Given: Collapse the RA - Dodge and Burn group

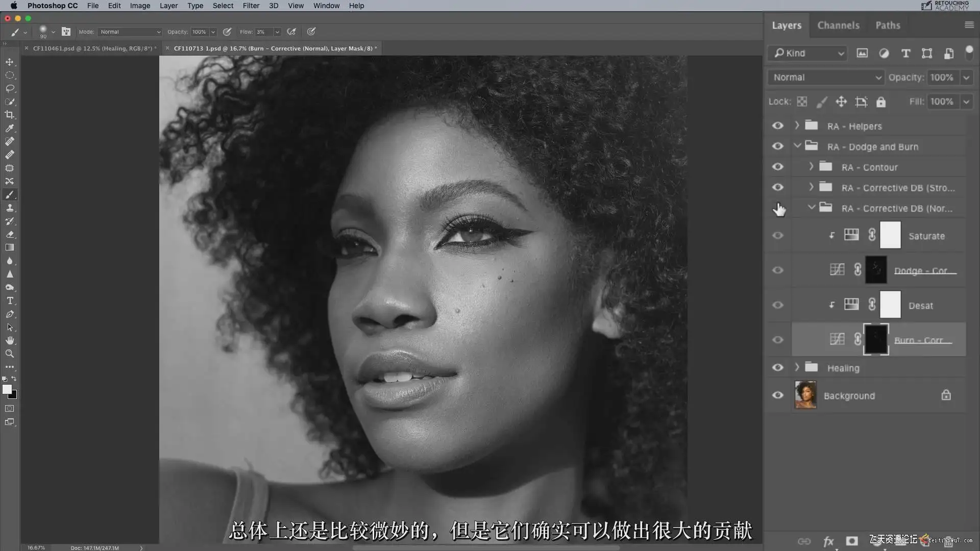Looking at the screenshot, I should (797, 146).
